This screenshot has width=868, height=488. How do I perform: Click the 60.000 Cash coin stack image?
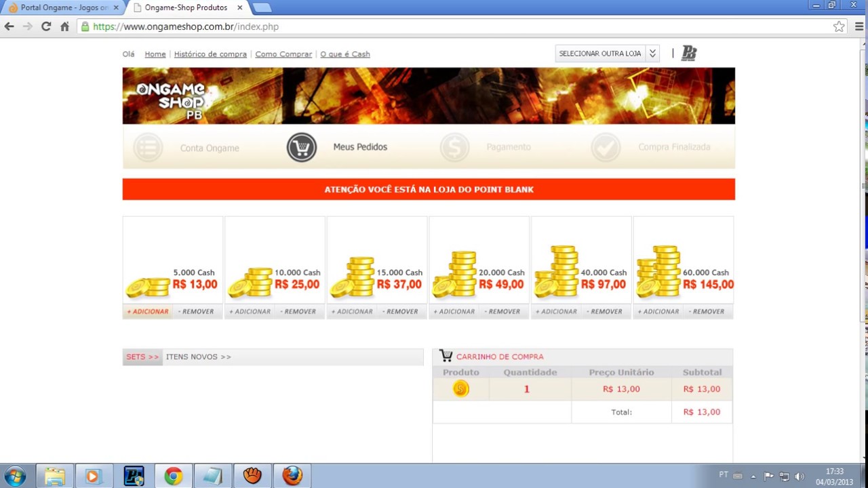pos(658,272)
